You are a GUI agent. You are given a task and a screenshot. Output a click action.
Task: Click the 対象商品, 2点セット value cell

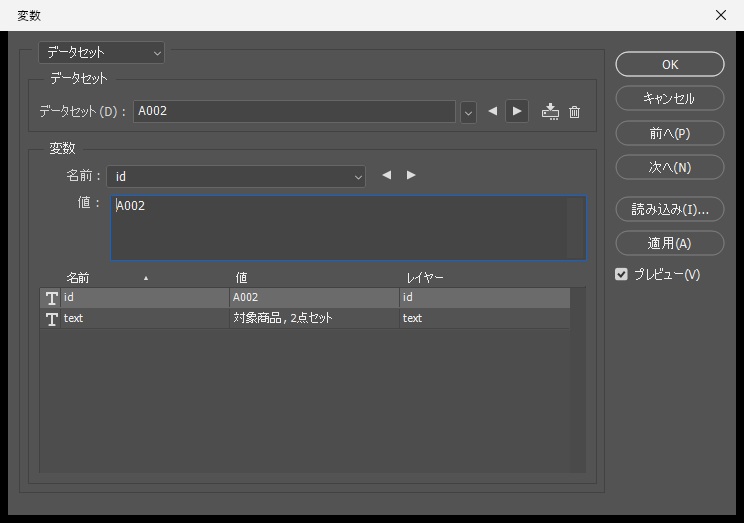tap(314, 318)
